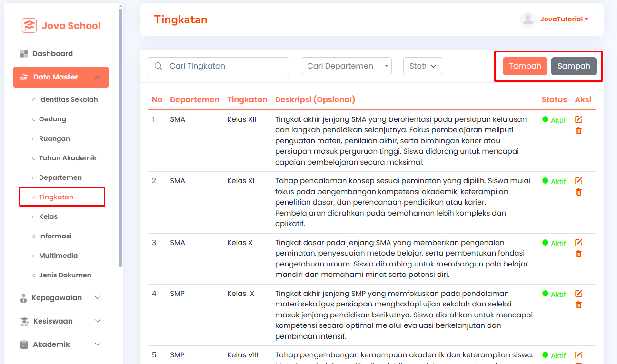
Task: Click the Sampah button
Action: pos(574,66)
